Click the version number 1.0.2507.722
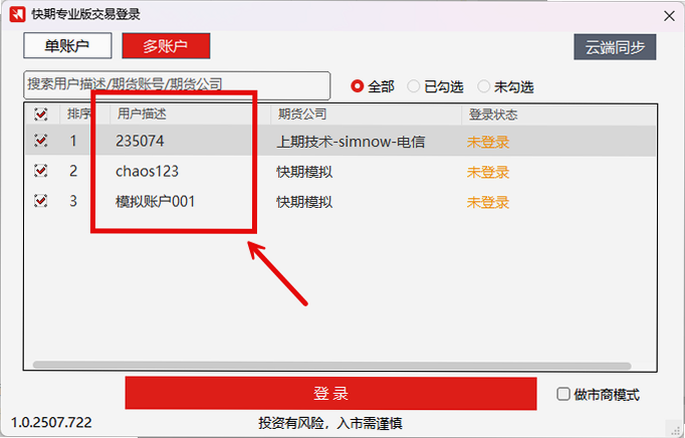The width and height of the screenshot is (685, 438). click(x=51, y=422)
